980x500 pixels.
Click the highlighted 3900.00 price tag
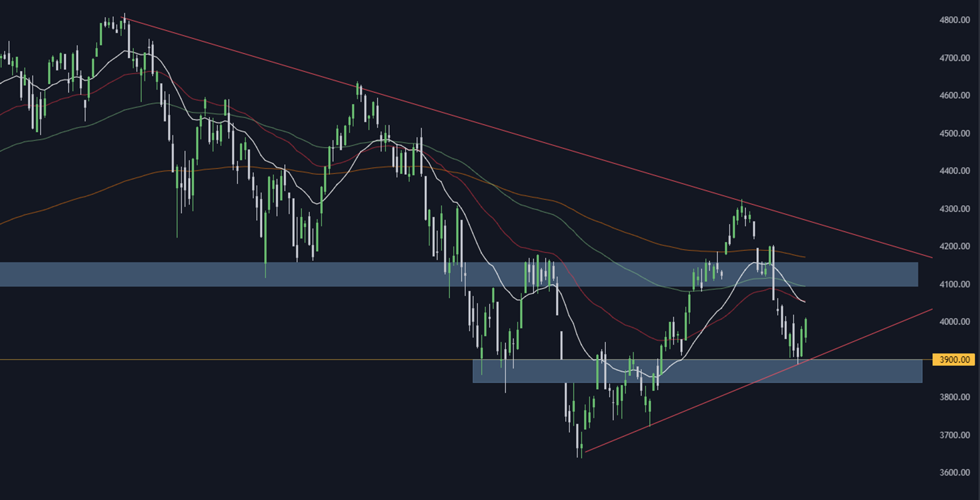click(x=955, y=360)
